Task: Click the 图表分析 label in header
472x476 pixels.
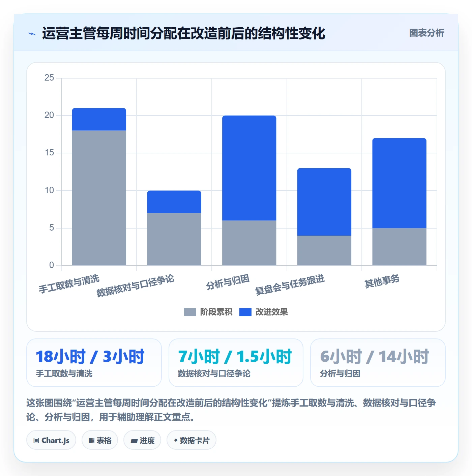Action: point(426,33)
